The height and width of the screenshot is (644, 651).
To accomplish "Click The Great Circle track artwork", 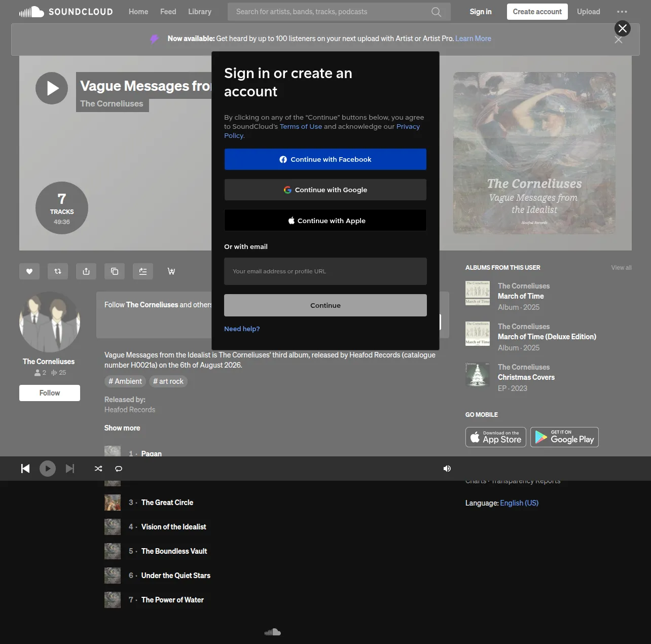I will click(113, 503).
